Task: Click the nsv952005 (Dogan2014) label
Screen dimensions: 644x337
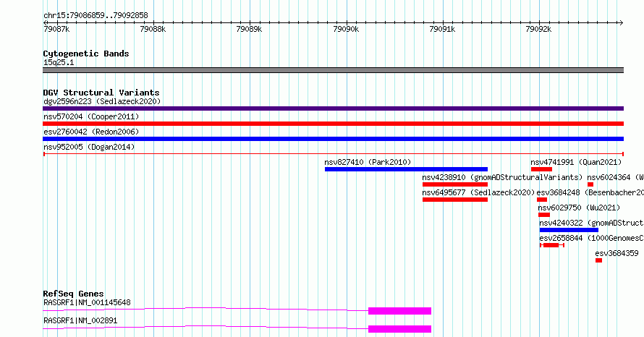Action: click(x=89, y=147)
